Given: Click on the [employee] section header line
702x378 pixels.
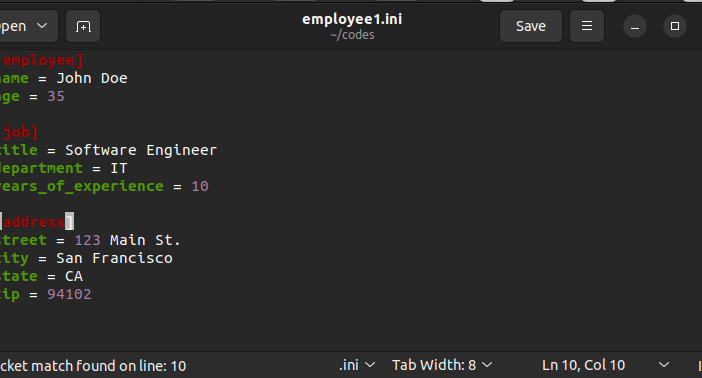Looking at the screenshot, I should pos(41,60).
